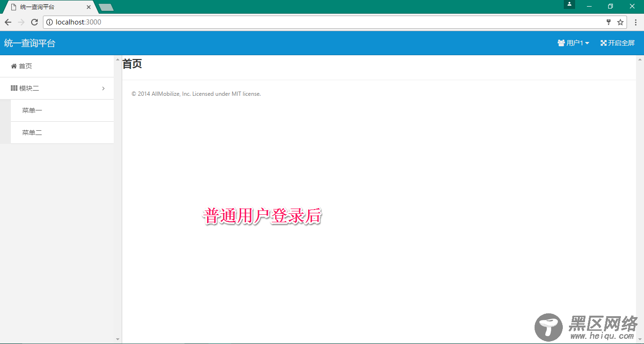Screen dimensions: 644x344
Task: Click the site info icon in address bar
Action: [x=50, y=22]
